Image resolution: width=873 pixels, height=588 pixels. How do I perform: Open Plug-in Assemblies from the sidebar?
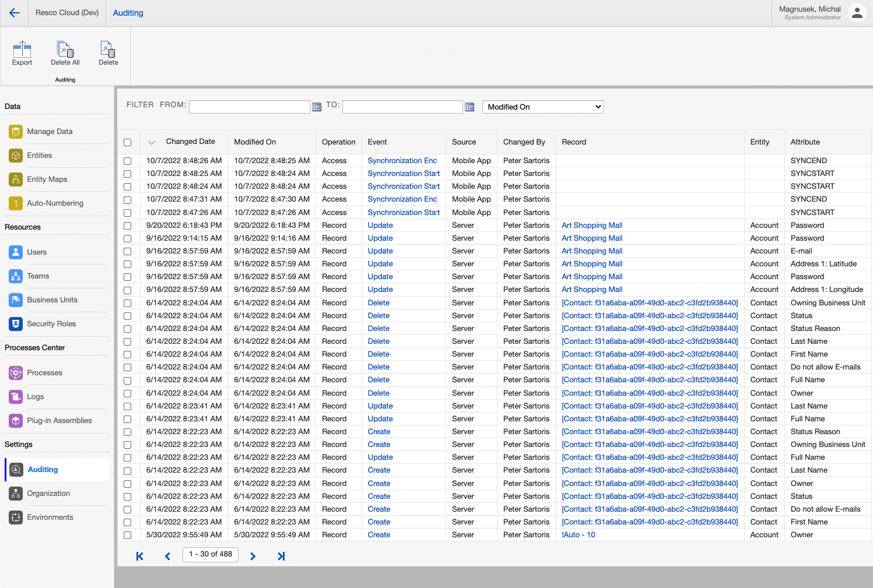tap(59, 421)
